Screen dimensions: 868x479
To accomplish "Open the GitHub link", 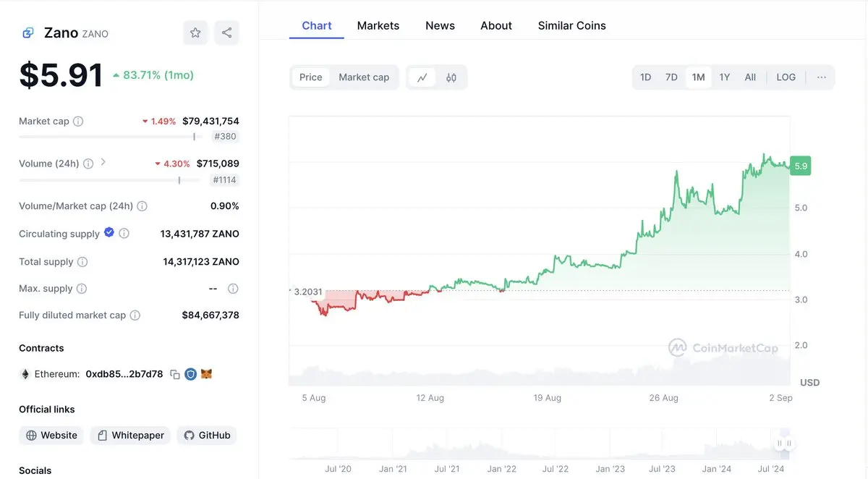I will coord(207,436).
